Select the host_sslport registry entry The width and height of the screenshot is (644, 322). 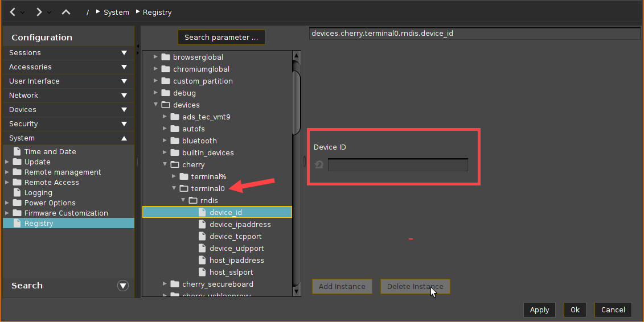tap(231, 273)
